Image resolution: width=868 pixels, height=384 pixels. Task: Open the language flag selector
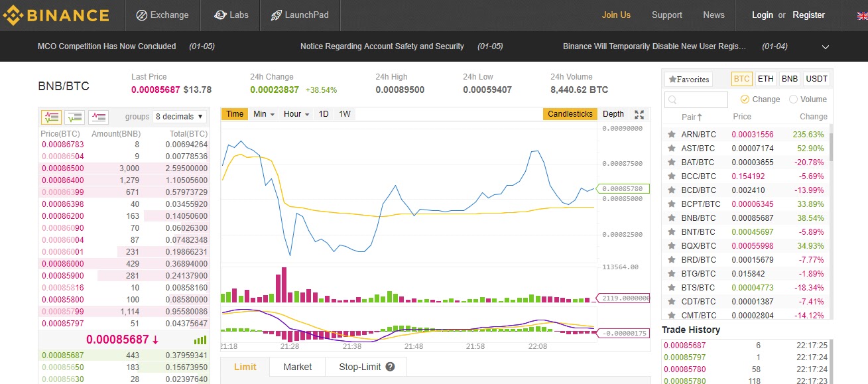point(861,15)
